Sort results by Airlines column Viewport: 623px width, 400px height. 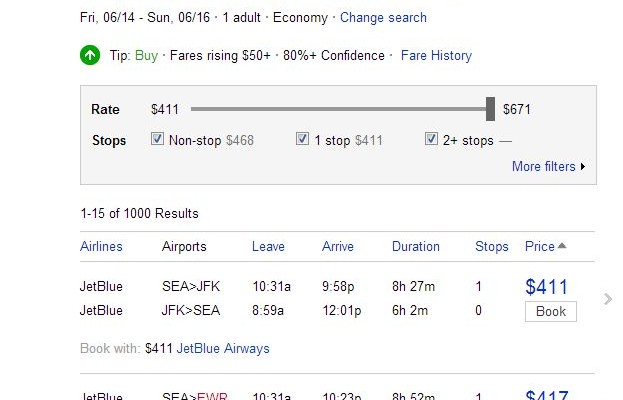pyautogui.click(x=101, y=247)
